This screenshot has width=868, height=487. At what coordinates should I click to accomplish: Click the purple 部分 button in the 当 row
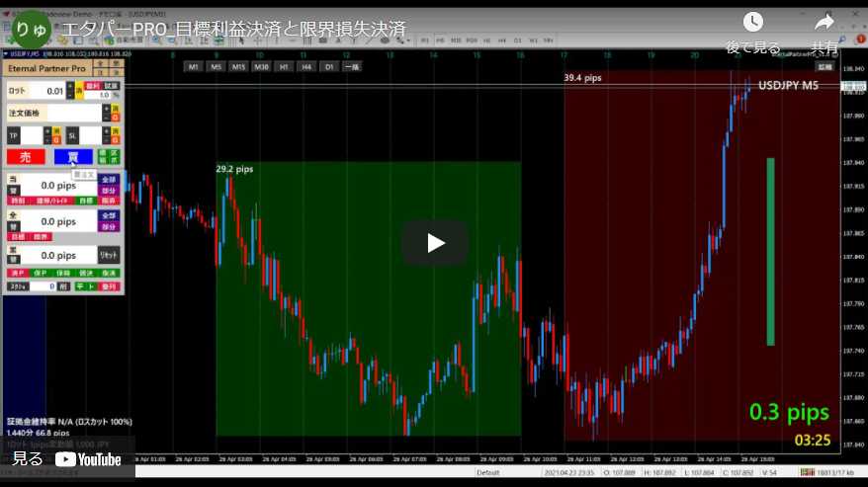pos(109,191)
